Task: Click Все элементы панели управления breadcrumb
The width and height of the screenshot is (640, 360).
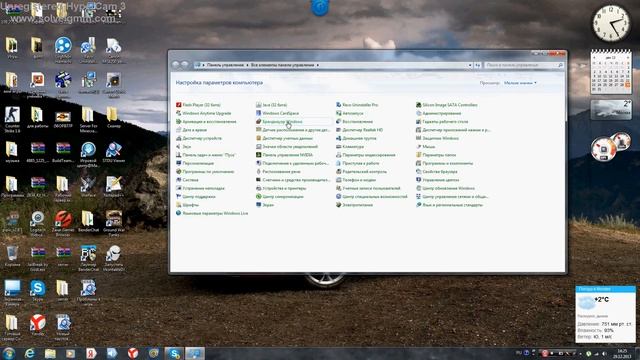Action: 282,65
